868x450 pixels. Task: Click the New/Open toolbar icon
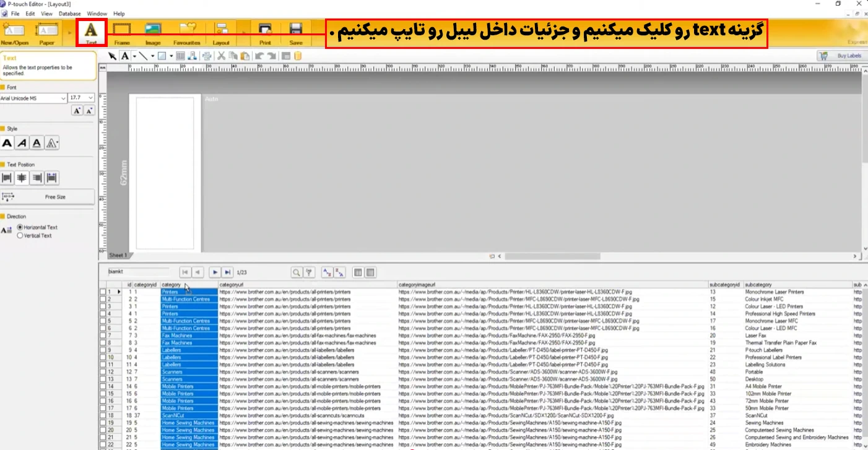pos(14,33)
